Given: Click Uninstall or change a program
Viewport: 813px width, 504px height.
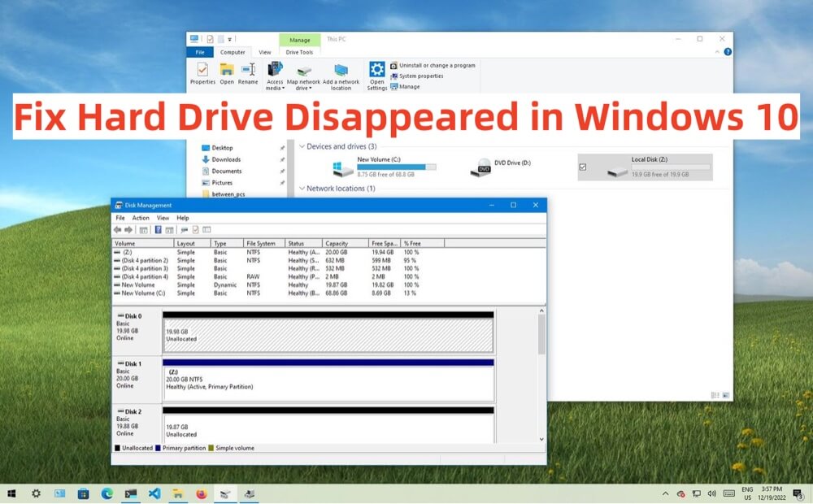Looking at the screenshot, I should (433, 65).
